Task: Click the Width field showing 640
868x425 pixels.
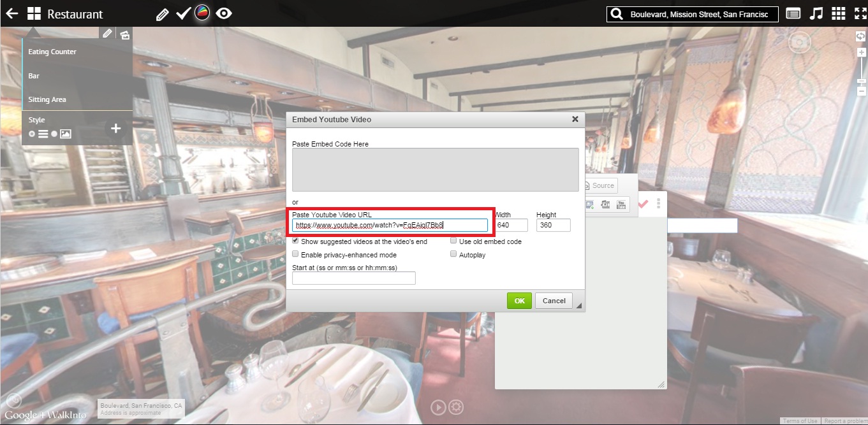Action: (x=511, y=225)
